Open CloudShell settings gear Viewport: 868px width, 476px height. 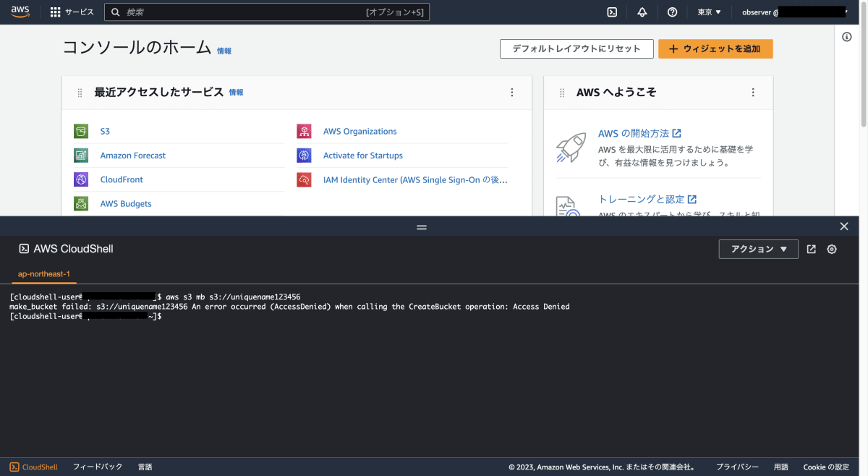[x=832, y=249]
